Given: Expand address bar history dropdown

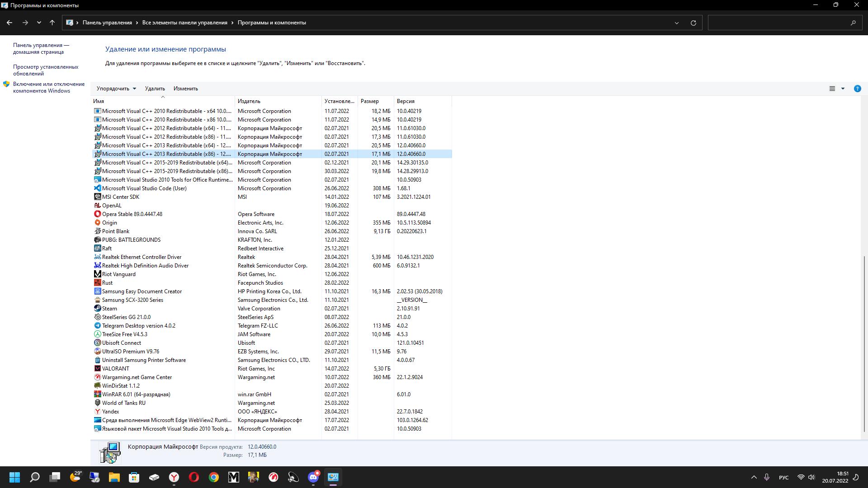Looking at the screenshot, I should (x=677, y=23).
